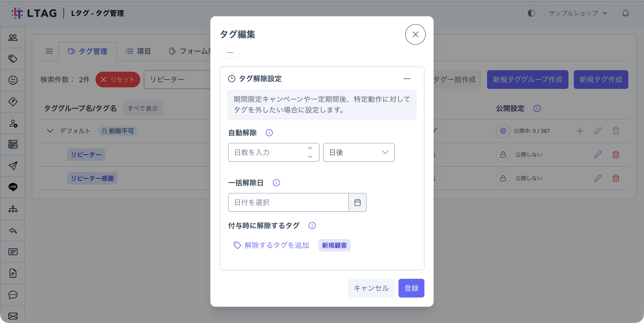Viewport: 644px width, 323px height.
Task: Toggle dark mode contrast button
Action: click(x=531, y=13)
